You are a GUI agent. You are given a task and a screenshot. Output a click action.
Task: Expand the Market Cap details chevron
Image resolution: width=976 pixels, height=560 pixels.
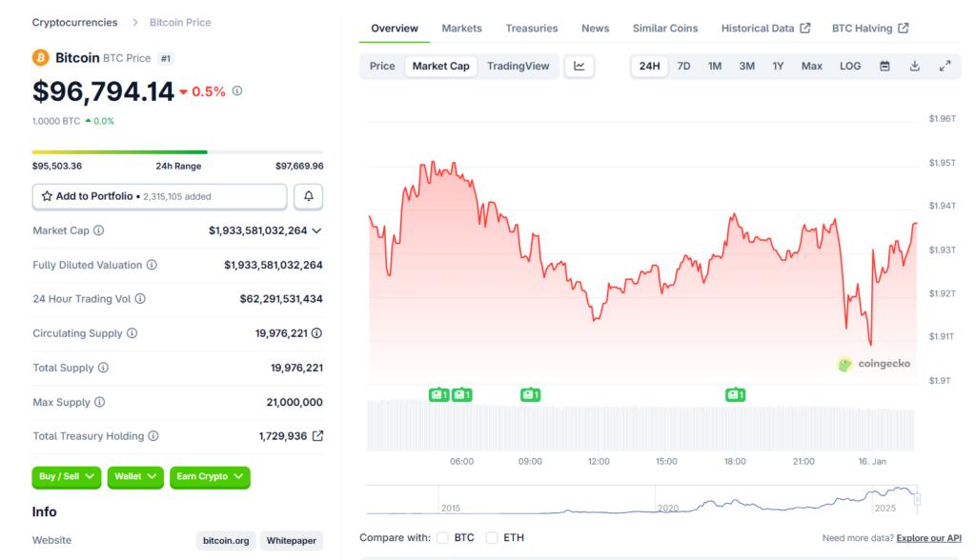[x=316, y=230]
